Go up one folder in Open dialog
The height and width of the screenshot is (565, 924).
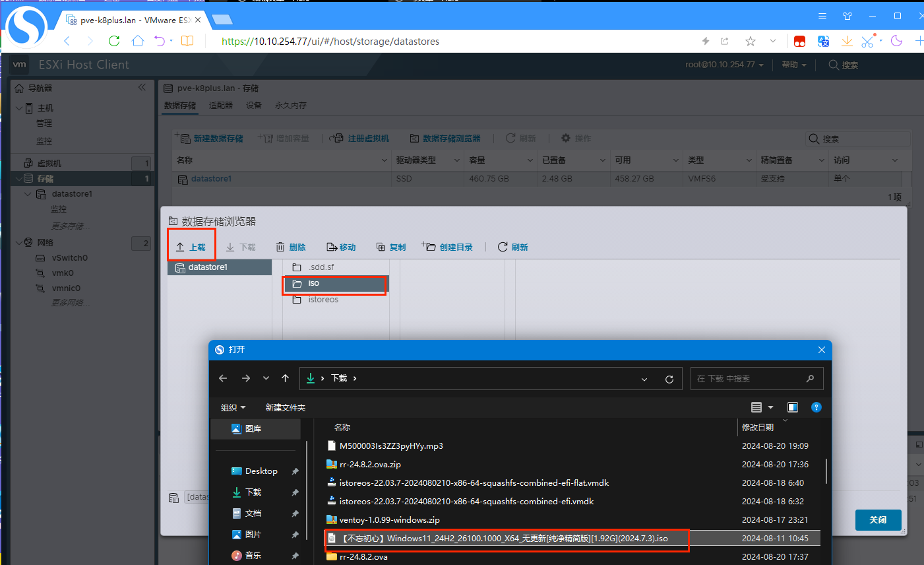click(285, 378)
